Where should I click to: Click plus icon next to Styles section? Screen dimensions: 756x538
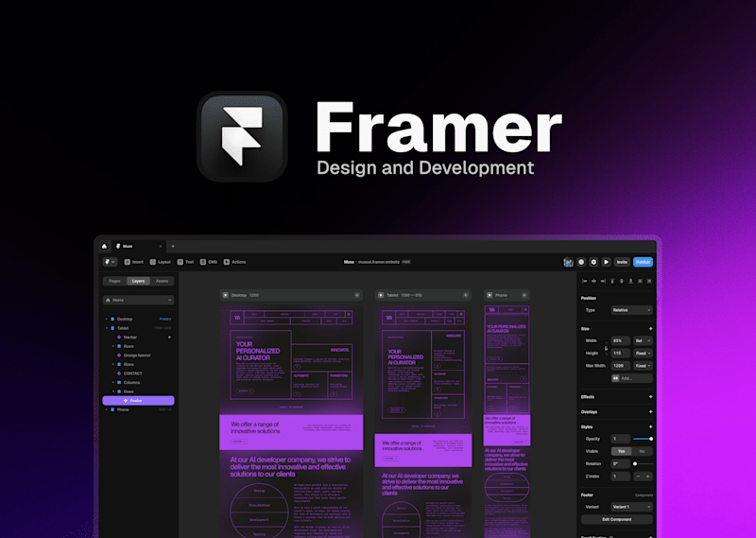[x=650, y=427]
